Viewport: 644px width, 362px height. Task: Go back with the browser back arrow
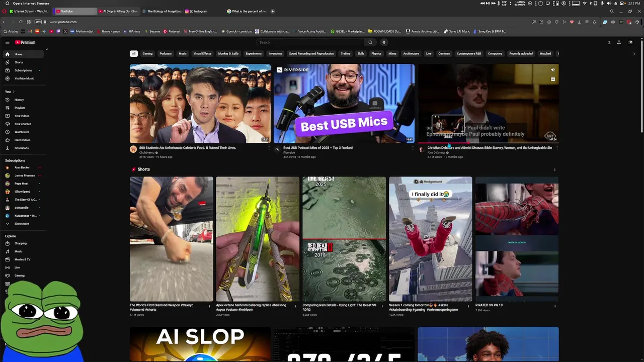(x=4, y=22)
